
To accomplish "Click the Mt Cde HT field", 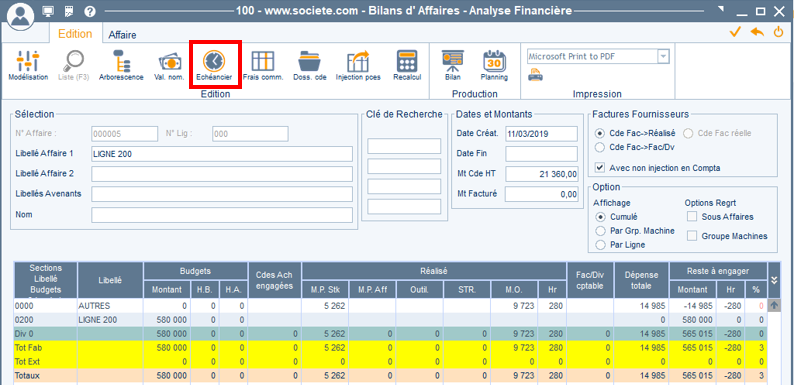I will click(x=541, y=174).
